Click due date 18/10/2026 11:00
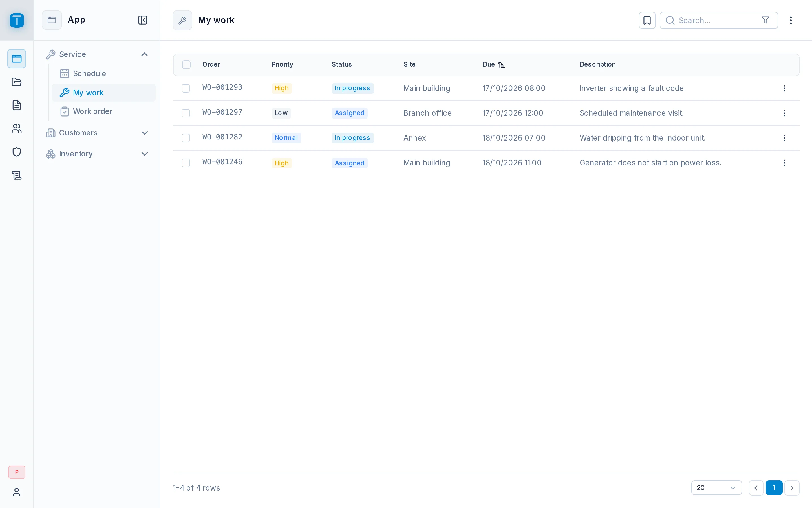 point(512,163)
